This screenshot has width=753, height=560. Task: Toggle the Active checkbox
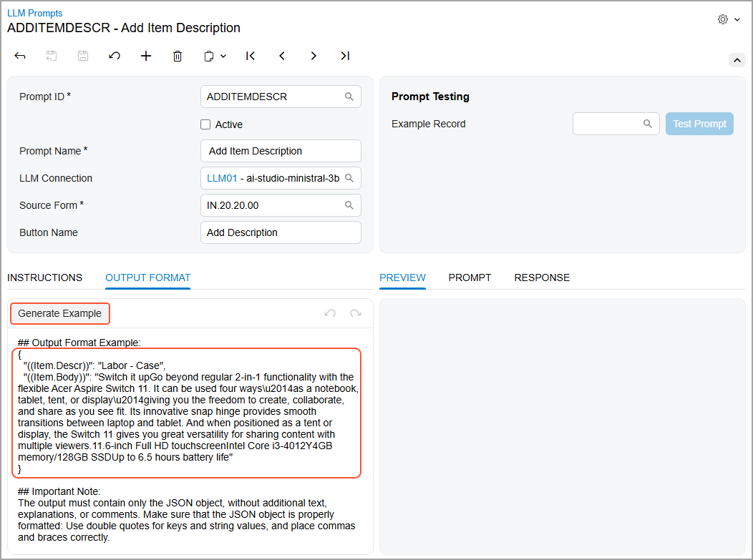pos(205,124)
